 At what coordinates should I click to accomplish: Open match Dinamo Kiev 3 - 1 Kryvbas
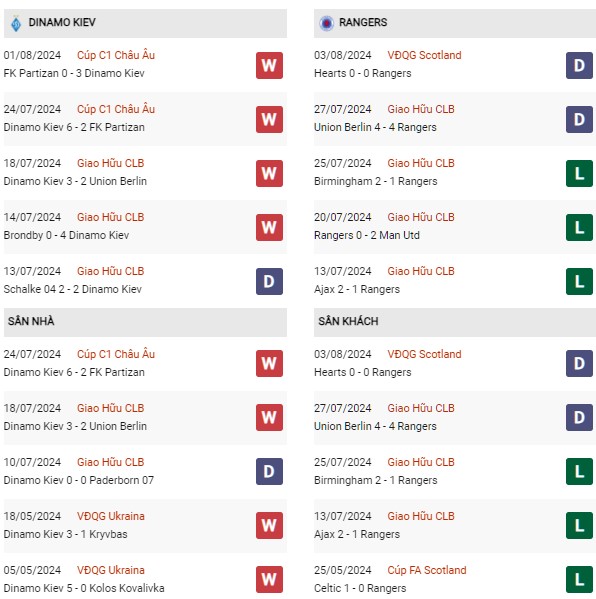[x=65, y=534]
